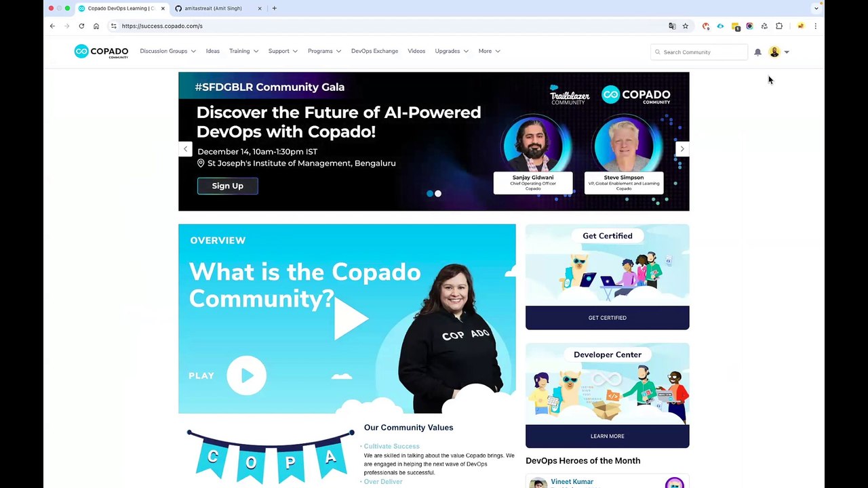The height and width of the screenshot is (488, 868).
Task: Click Sanjay Gidwani's speaker photo
Action: [x=533, y=145]
